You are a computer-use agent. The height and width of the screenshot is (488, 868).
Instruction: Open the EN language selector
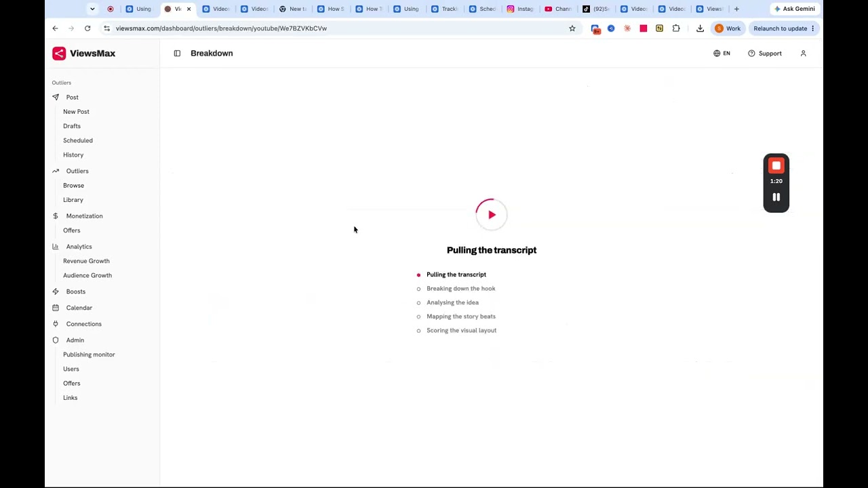pos(722,54)
